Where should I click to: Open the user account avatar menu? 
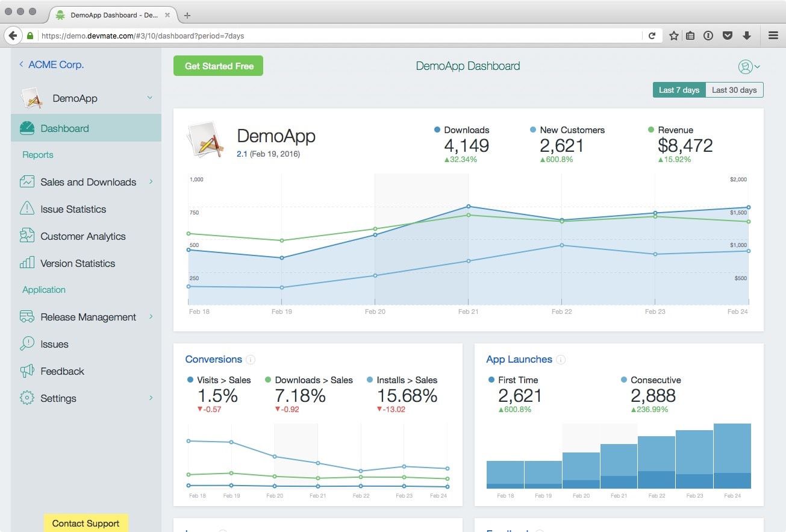coord(749,67)
